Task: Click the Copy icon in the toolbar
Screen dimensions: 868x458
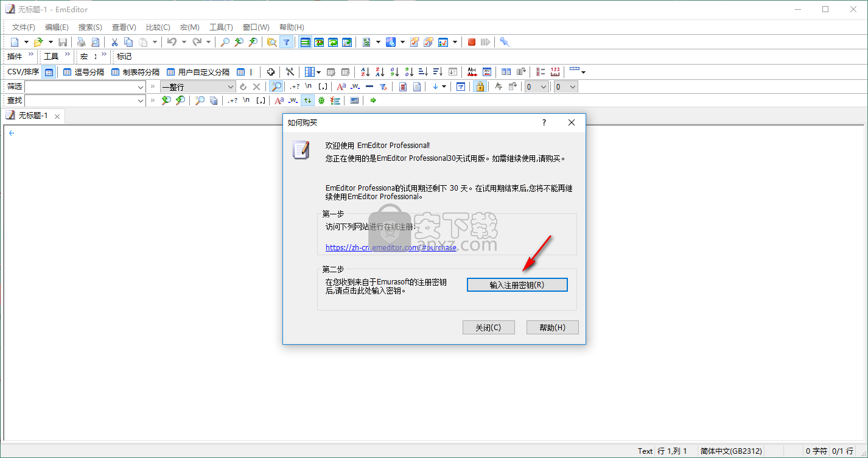Action: click(x=128, y=42)
